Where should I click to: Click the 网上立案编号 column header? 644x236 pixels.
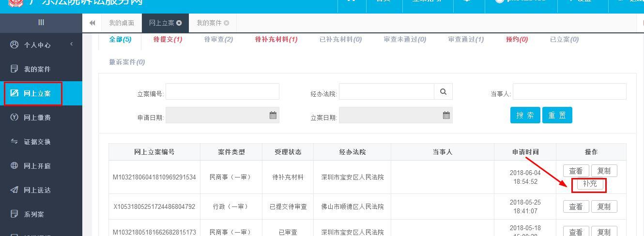[x=154, y=152]
